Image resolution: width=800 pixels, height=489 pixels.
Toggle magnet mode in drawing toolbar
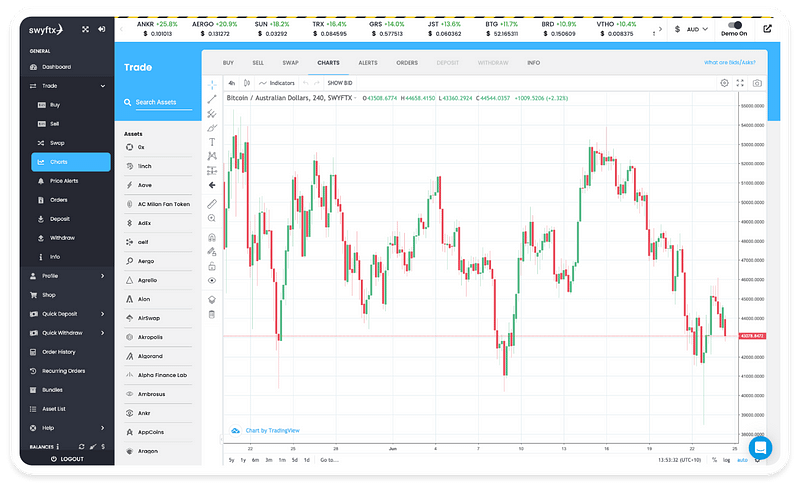coord(212,237)
